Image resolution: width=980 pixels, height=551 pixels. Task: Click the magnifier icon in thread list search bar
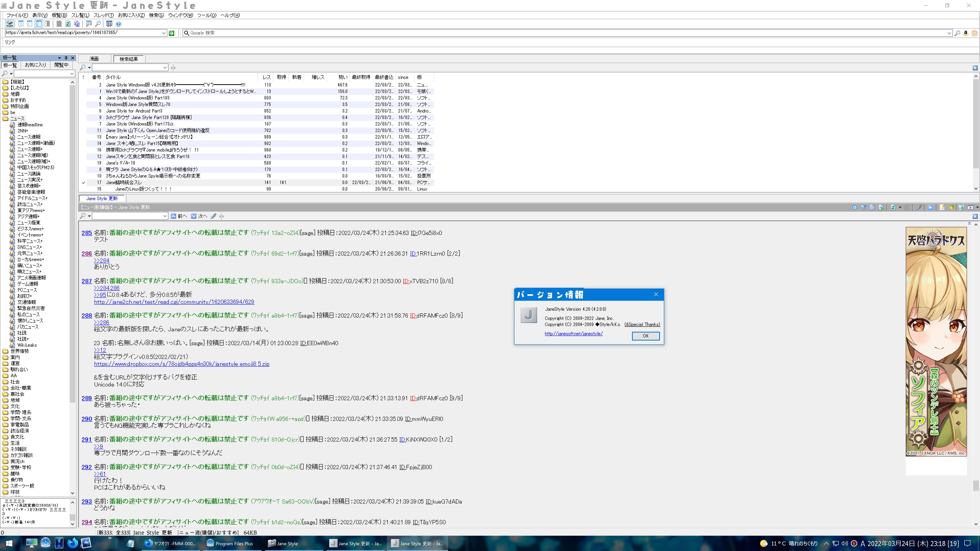pyautogui.click(x=82, y=68)
